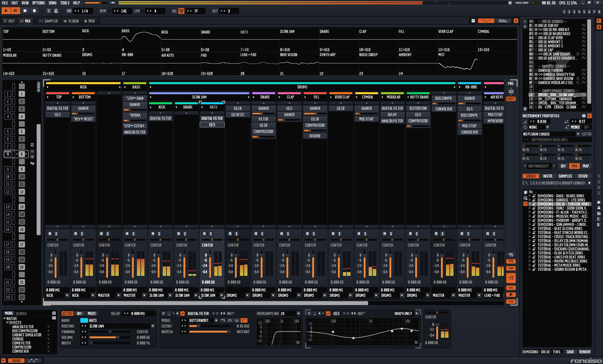603x364 pixels.
Task: Collapse the SLOW JAM group header
Action: tap(151, 97)
